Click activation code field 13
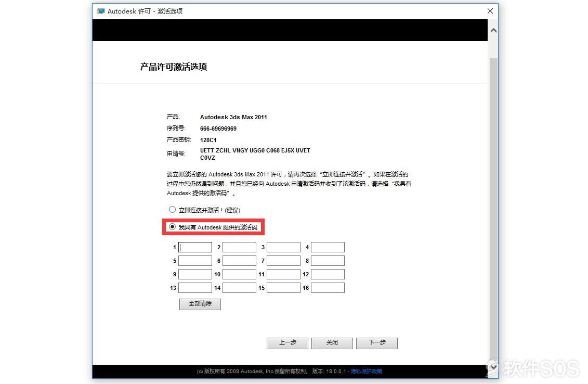The width and height of the screenshot is (588, 384). point(195,288)
